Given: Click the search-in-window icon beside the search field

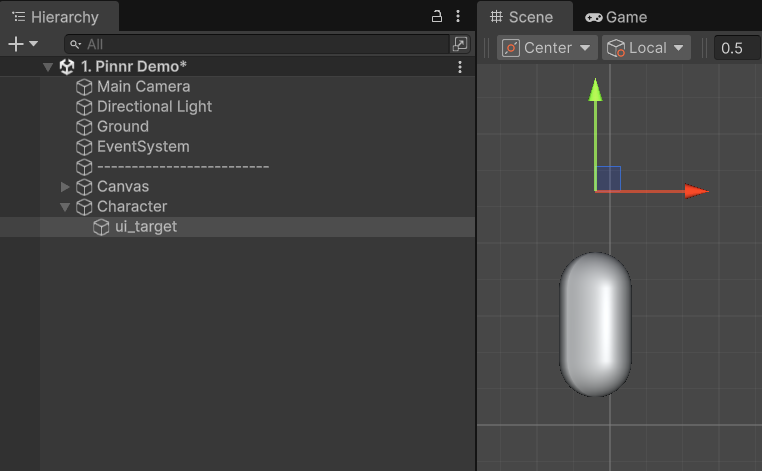Looking at the screenshot, I should [460, 44].
